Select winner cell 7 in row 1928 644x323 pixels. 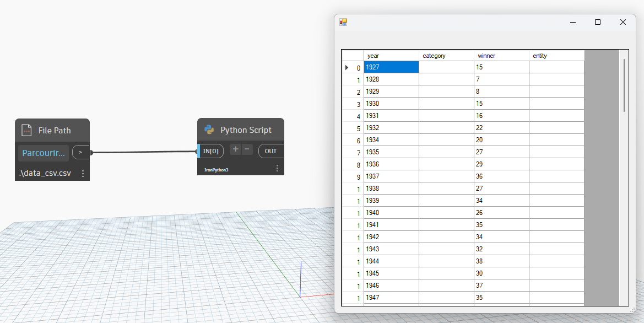(501, 79)
